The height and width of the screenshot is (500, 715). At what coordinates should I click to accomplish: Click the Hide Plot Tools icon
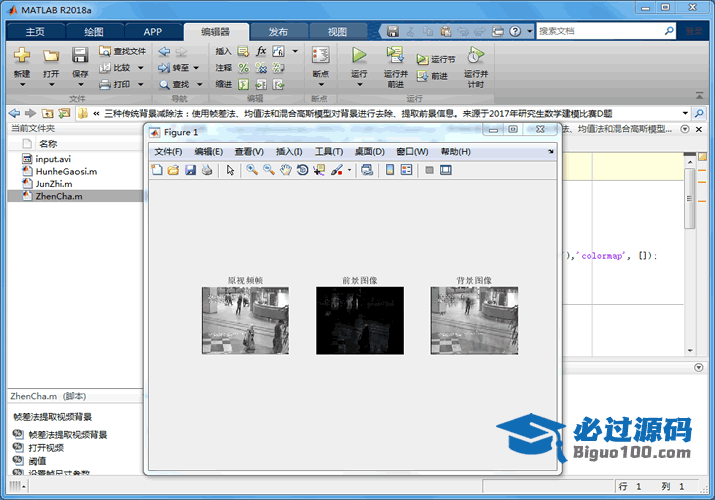click(x=429, y=170)
